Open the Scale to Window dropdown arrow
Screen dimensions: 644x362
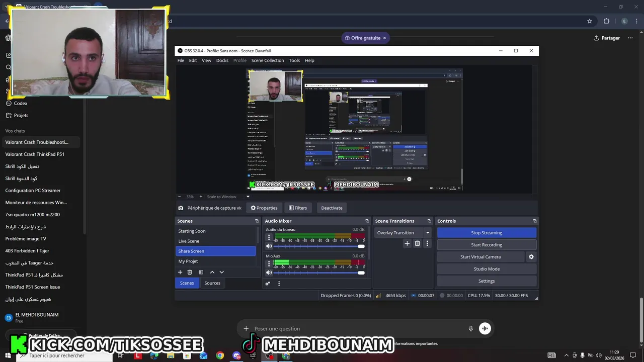coord(248,197)
